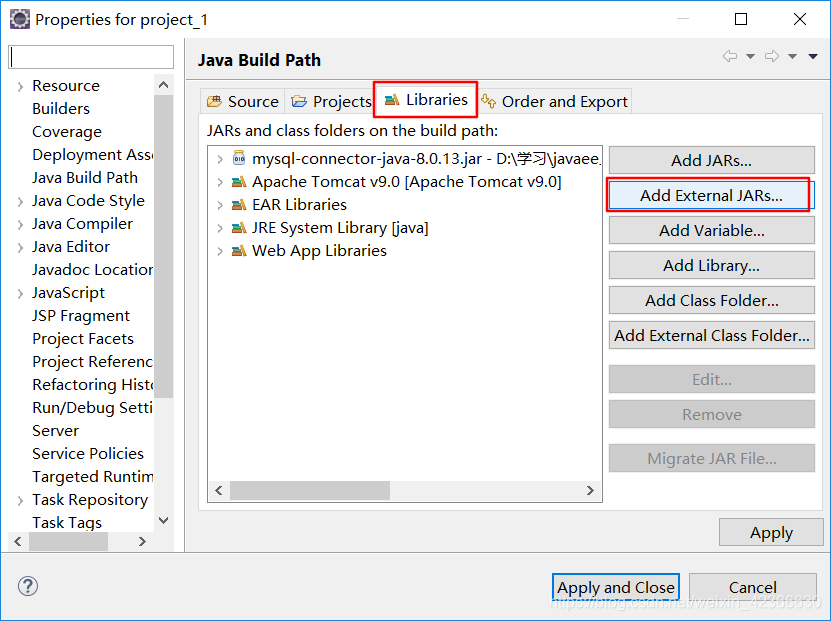
Task: Click the help question mark icon
Action: [x=26, y=587]
